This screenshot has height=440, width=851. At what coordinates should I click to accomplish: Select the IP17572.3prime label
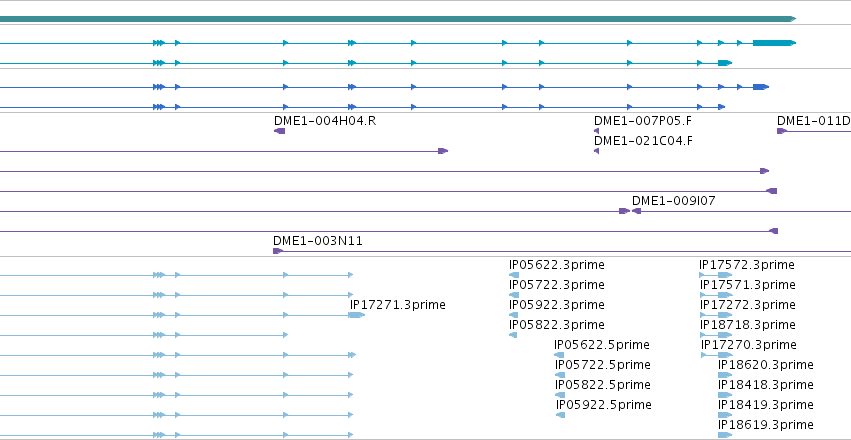[x=747, y=265]
